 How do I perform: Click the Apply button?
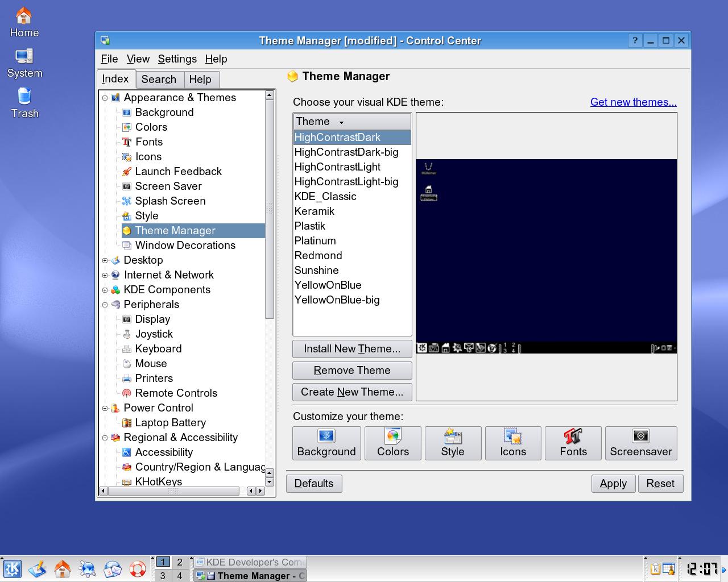click(x=613, y=484)
